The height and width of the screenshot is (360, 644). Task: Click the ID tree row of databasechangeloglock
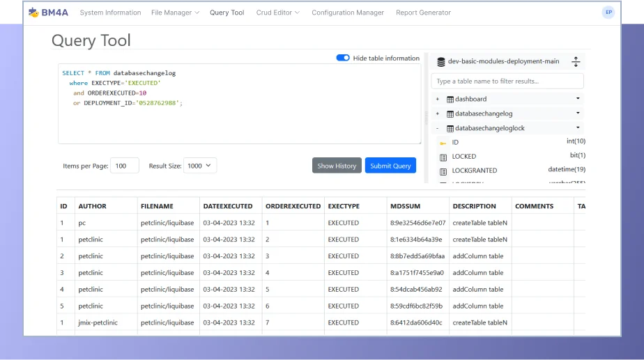point(510,142)
